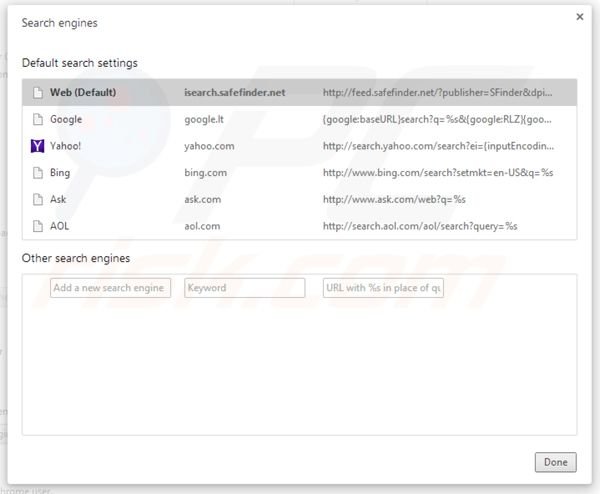The height and width of the screenshot is (494, 600).
Task: Focus the 'Add a new search engine' field
Action: click(110, 288)
